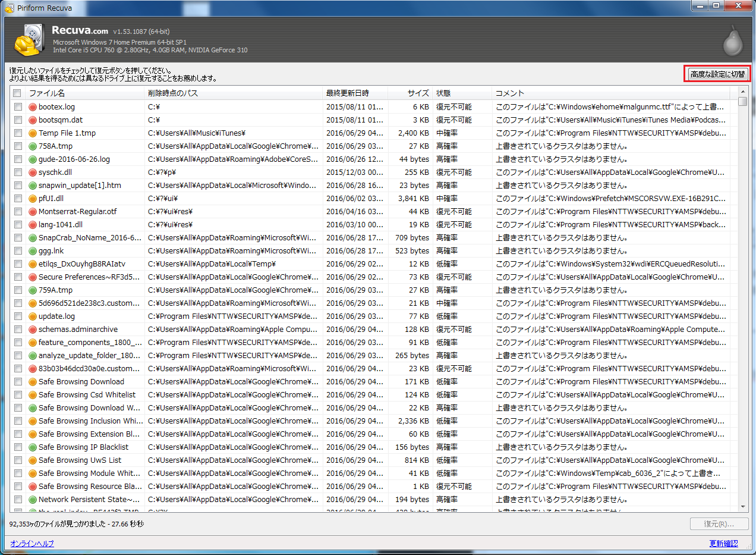Click the status bar text about 92,353 files found
The width and height of the screenshot is (756, 555).
[x=77, y=524]
